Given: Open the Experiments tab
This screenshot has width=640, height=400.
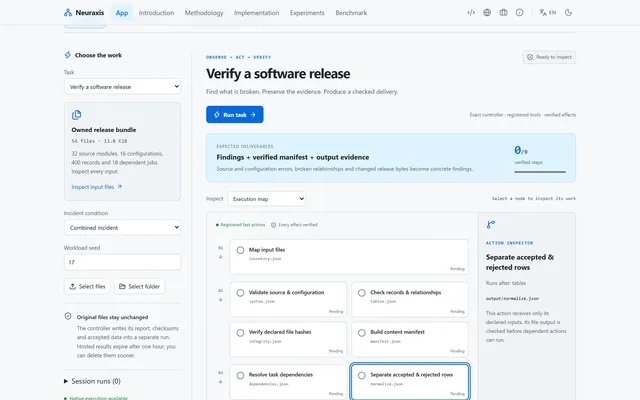Looking at the screenshot, I should tap(307, 13).
